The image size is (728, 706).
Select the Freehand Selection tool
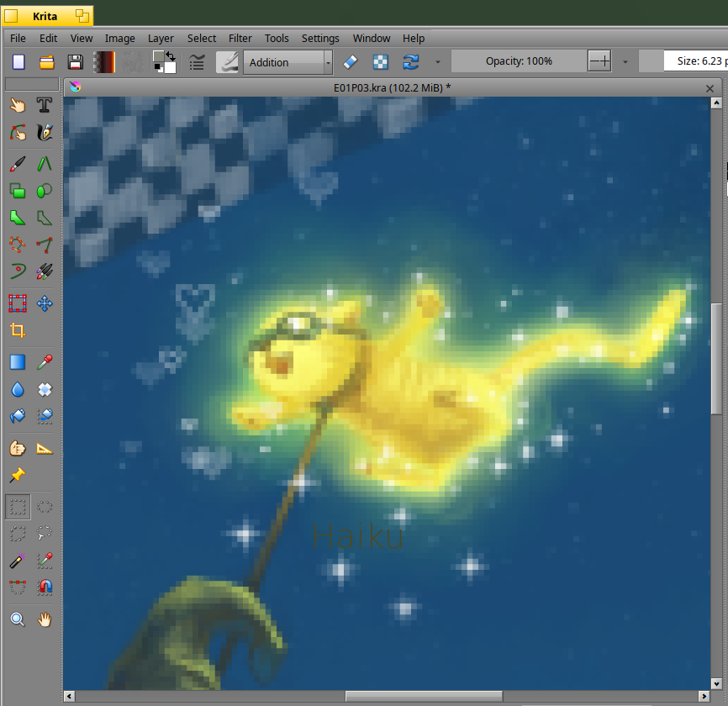(x=45, y=534)
